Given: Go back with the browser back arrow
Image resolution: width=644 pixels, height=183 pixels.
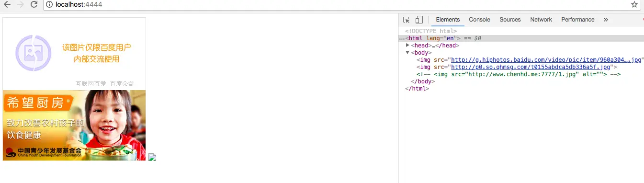Looking at the screenshot, I should 7,5.
